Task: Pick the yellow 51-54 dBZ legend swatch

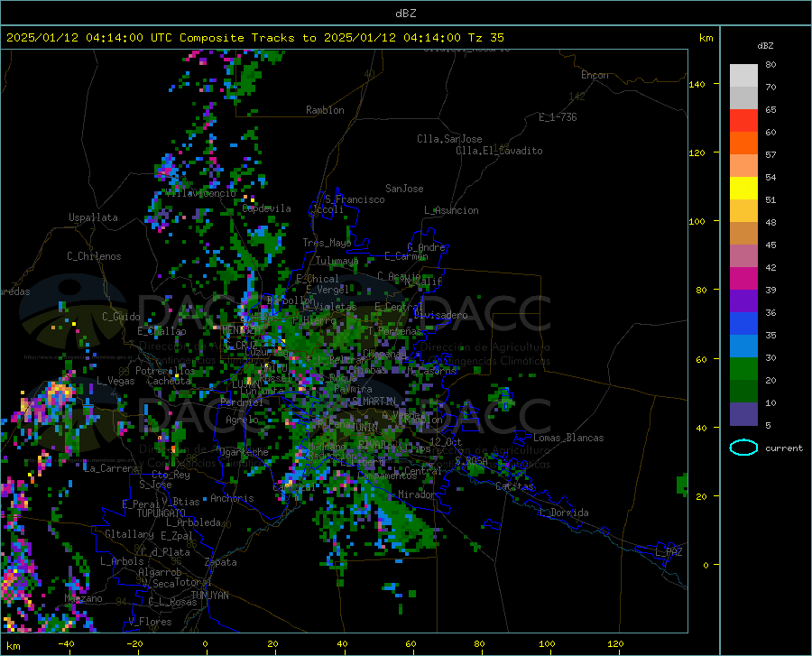Action: click(743, 188)
